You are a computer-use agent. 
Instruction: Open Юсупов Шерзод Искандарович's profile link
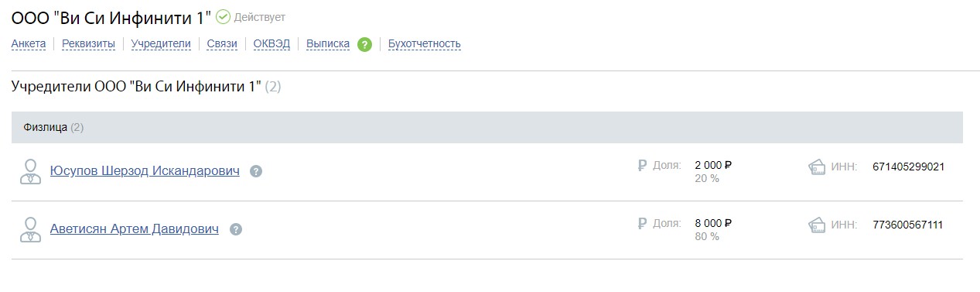[x=145, y=170]
